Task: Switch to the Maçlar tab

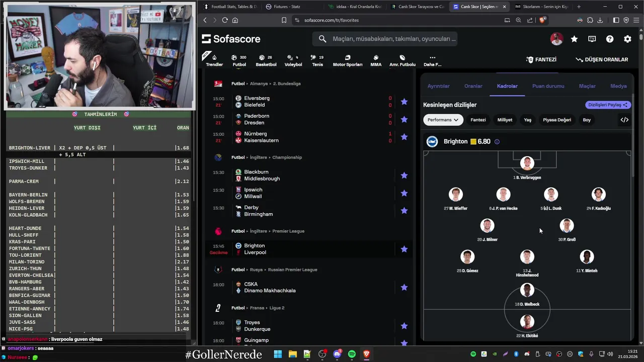Action: tap(587, 86)
